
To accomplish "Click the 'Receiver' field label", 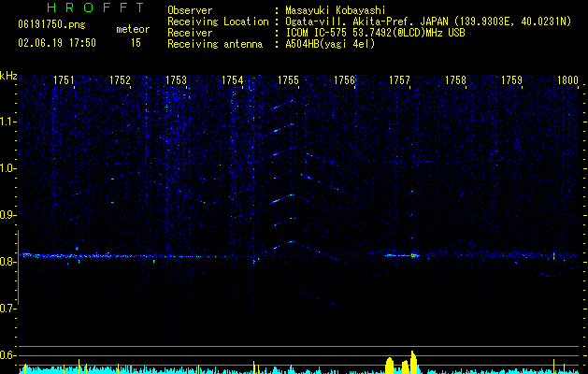I will click(x=190, y=33).
